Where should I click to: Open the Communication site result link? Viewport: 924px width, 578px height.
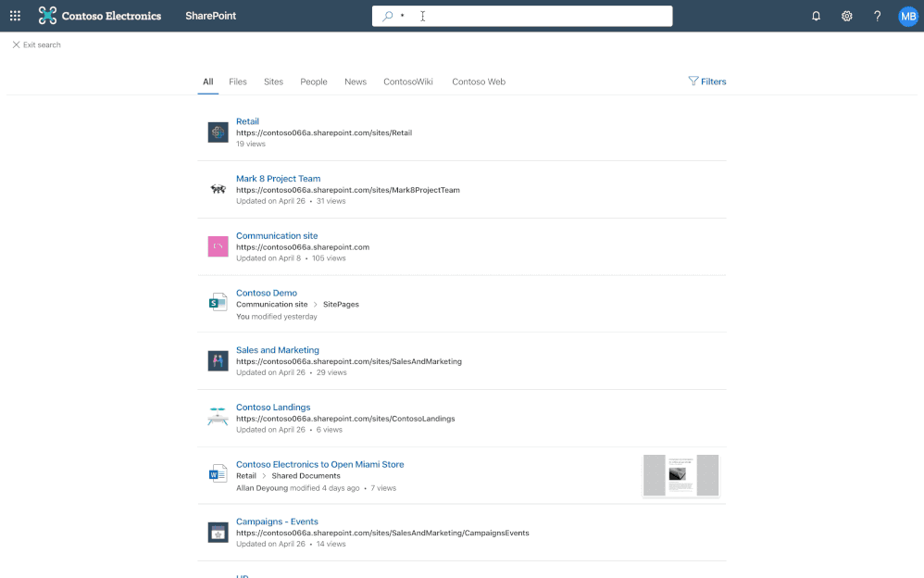277,236
